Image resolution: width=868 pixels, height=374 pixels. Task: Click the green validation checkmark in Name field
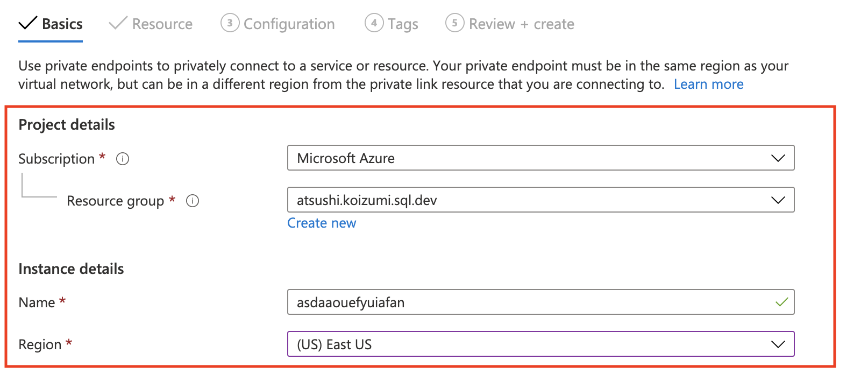(781, 302)
